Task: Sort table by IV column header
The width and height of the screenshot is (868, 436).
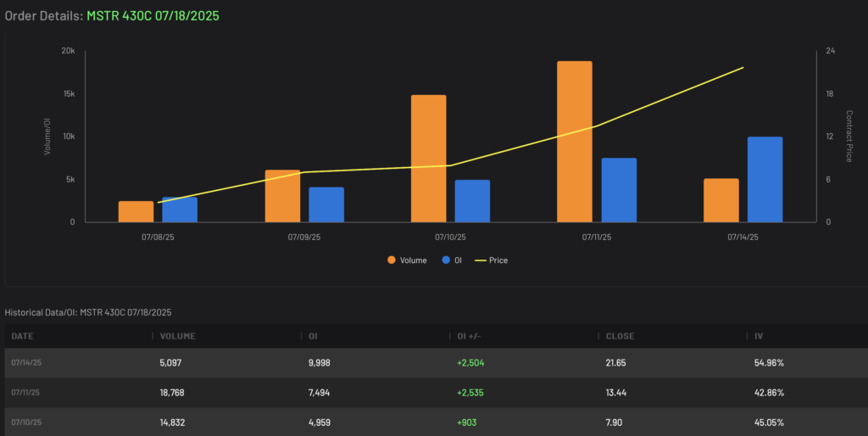Action: [759, 336]
